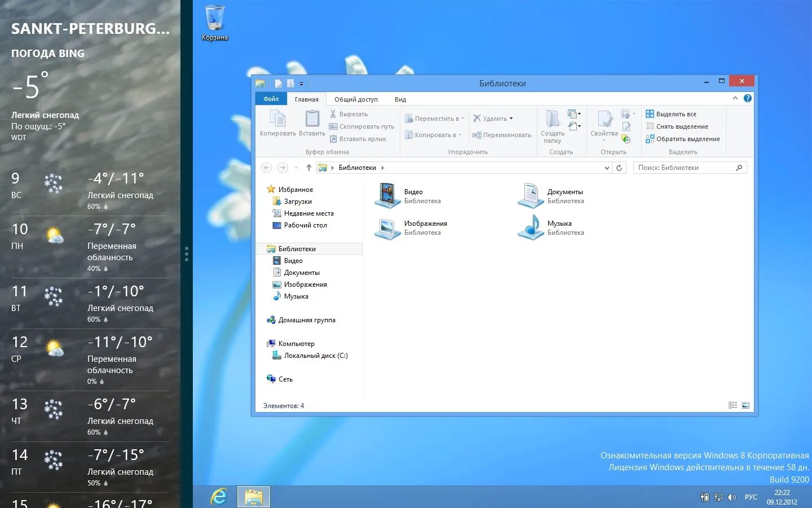Switch to large icons view in status bar
Screen dimensions: 812x508
745,405
